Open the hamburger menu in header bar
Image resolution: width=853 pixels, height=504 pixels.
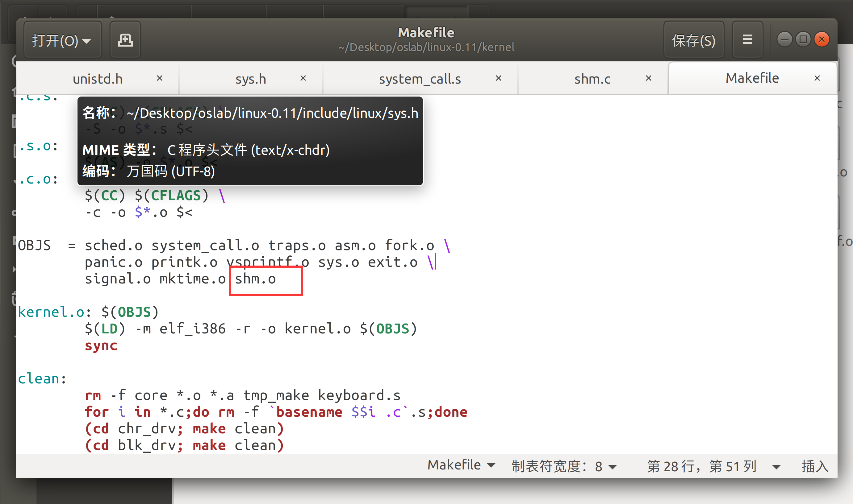(x=748, y=40)
